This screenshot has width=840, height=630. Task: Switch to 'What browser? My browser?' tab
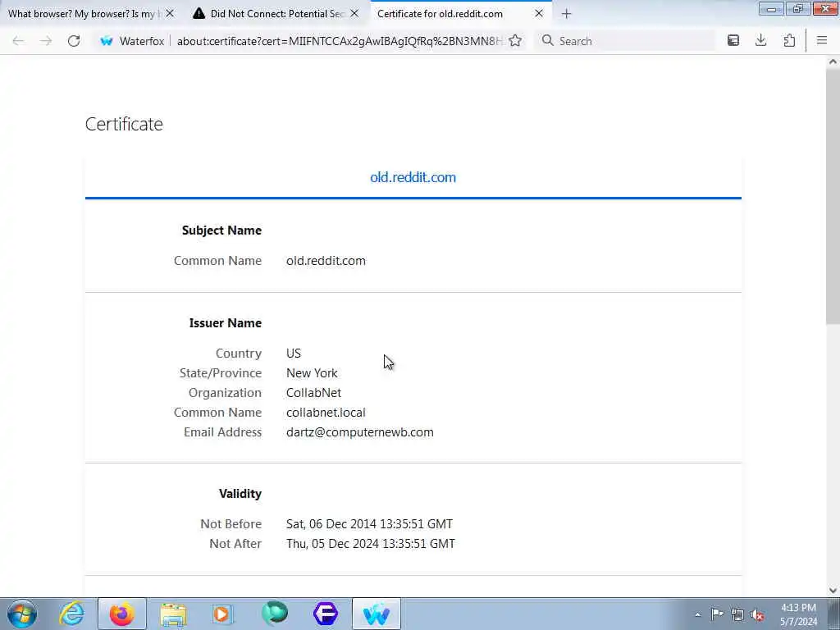92,14
